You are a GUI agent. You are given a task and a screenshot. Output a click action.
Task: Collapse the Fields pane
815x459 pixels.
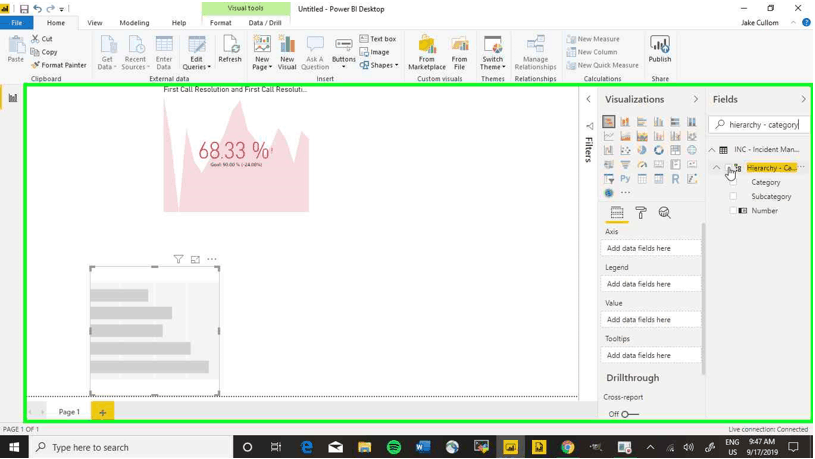[x=804, y=99]
